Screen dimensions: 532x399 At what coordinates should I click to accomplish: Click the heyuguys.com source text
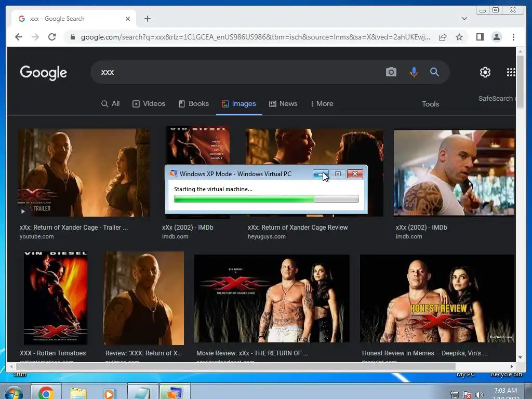[x=267, y=236]
